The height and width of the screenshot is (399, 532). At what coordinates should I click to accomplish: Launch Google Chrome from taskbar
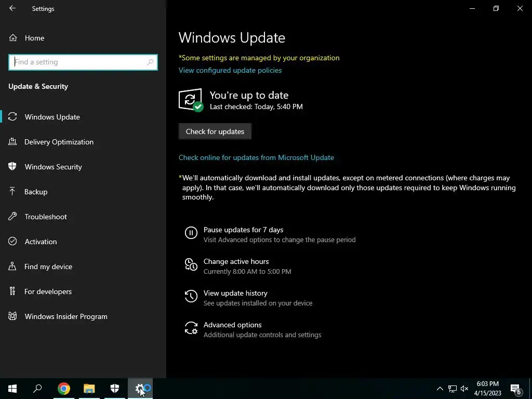point(64,389)
